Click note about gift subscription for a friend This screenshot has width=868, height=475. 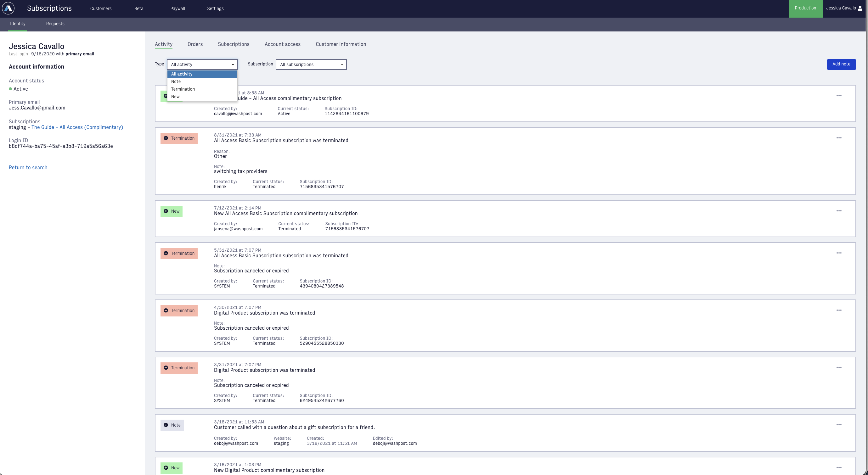coord(294,427)
